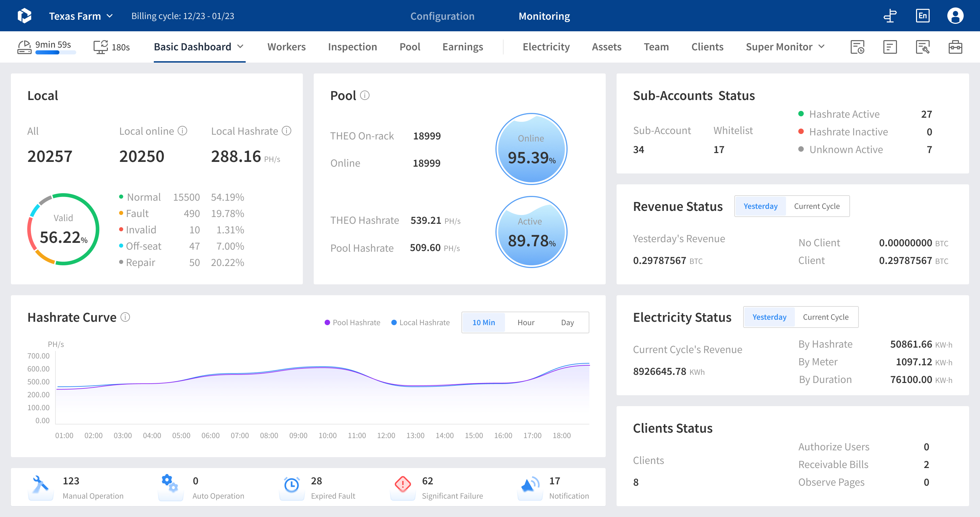Open the user profile avatar menu
980x517 pixels.
tap(955, 16)
